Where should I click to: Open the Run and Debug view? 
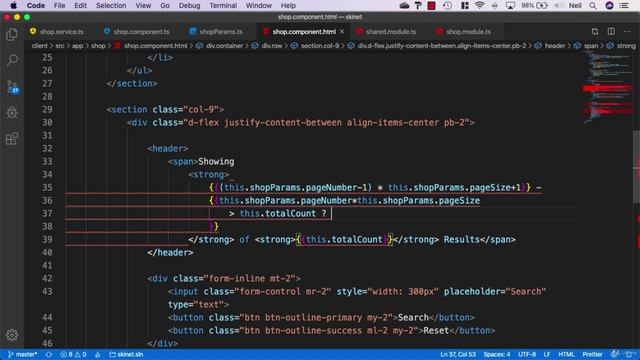point(12,113)
